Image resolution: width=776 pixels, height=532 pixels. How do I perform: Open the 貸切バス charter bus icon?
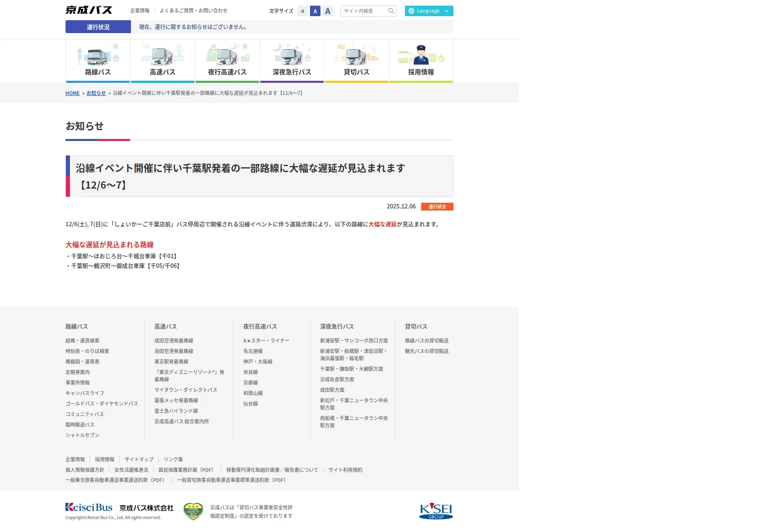tap(356, 55)
